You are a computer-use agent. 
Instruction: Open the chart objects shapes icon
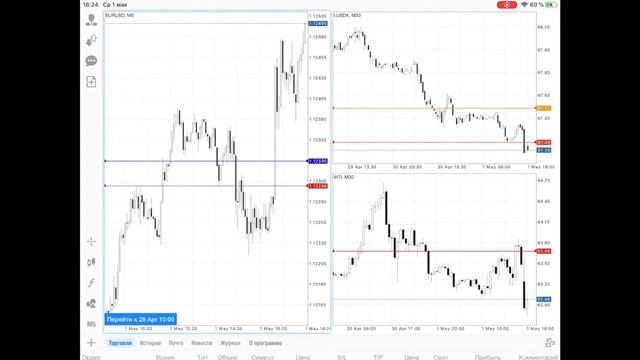click(91, 303)
